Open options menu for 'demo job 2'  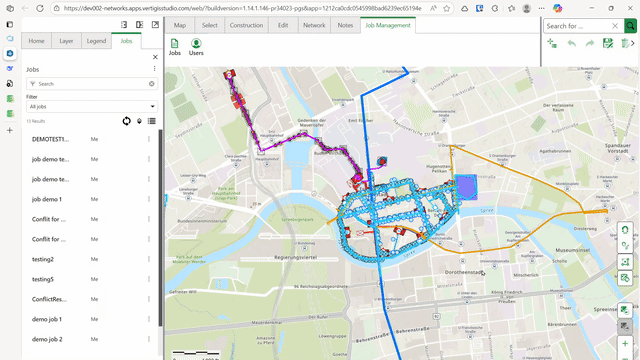tap(149, 339)
